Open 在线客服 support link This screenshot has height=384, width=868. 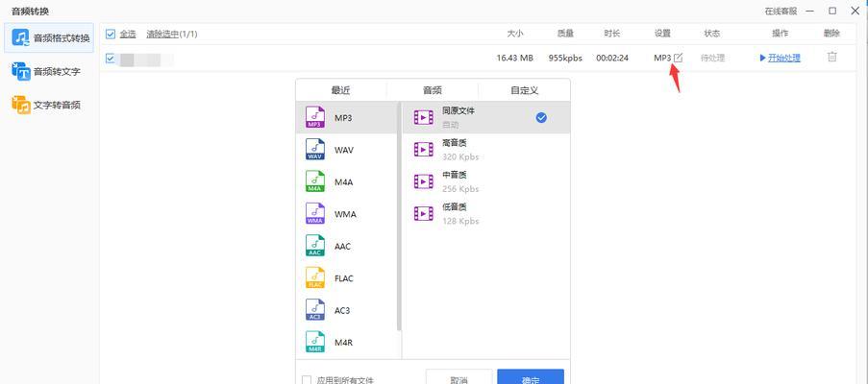pos(781,12)
